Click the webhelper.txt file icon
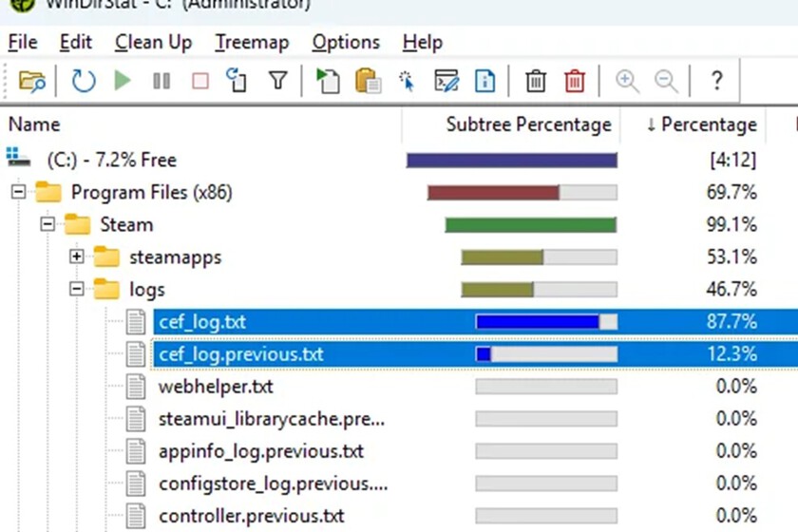The image size is (798, 532). [x=135, y=387]
